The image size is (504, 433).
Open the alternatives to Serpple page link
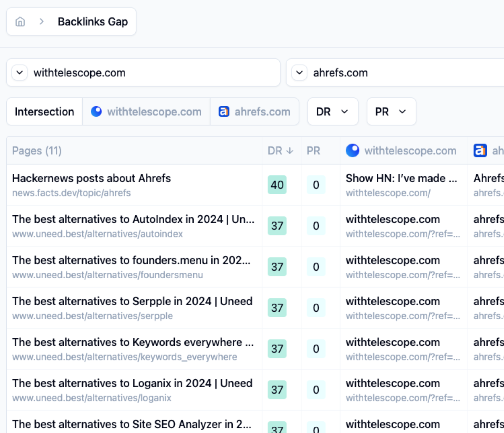(132, 301)
